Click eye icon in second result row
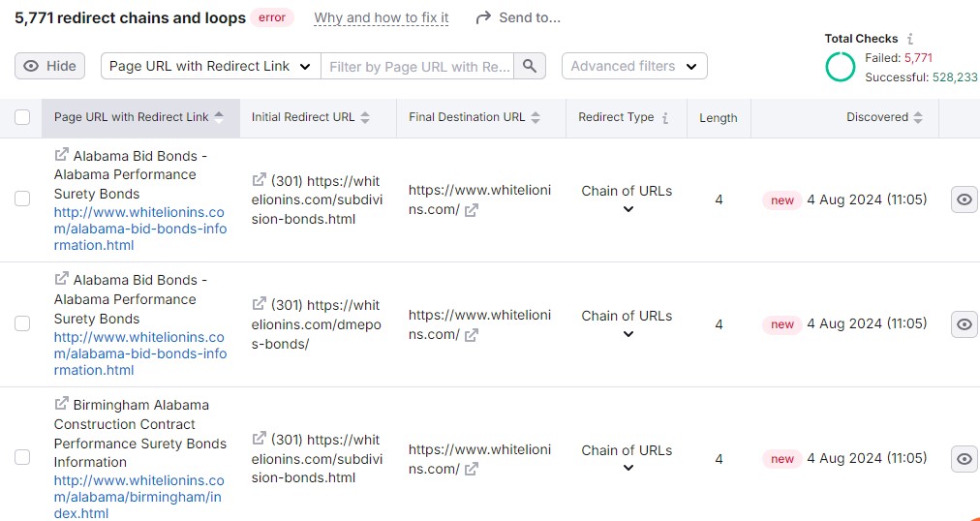 [964, 324]
